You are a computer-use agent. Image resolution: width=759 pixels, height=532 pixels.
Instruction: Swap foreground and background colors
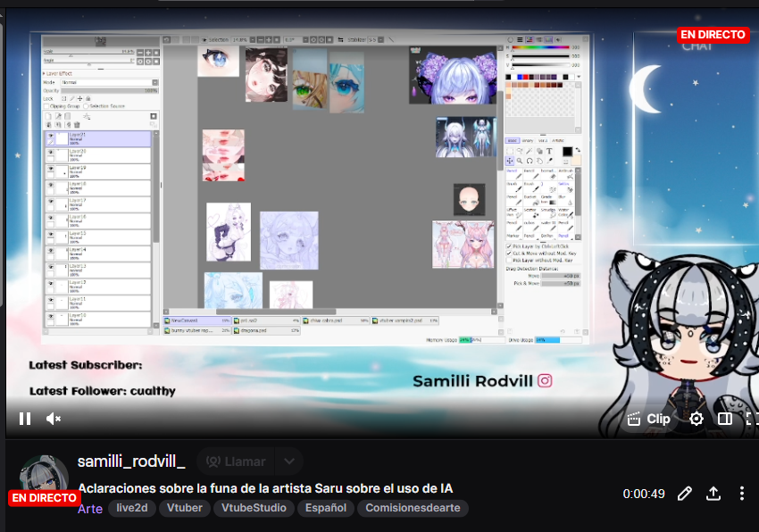(x=578, y=150)
